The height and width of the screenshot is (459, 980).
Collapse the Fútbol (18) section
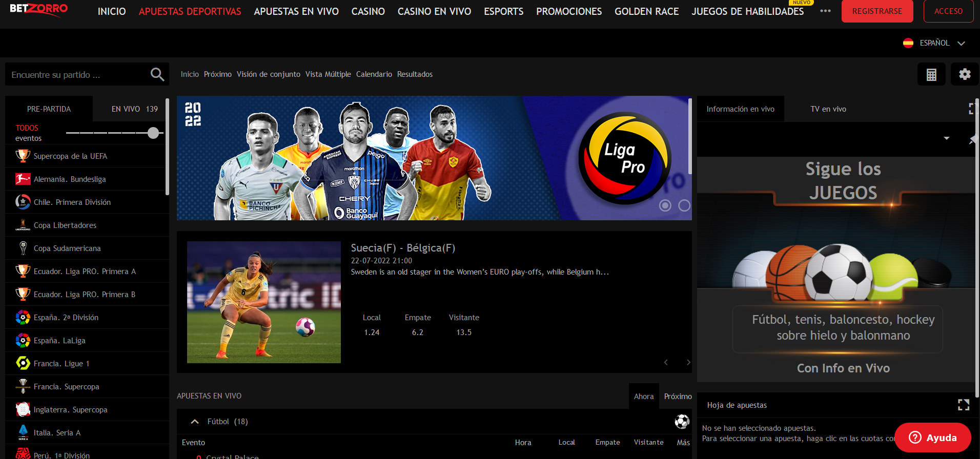pyautogui.click(x=195, y=422)
